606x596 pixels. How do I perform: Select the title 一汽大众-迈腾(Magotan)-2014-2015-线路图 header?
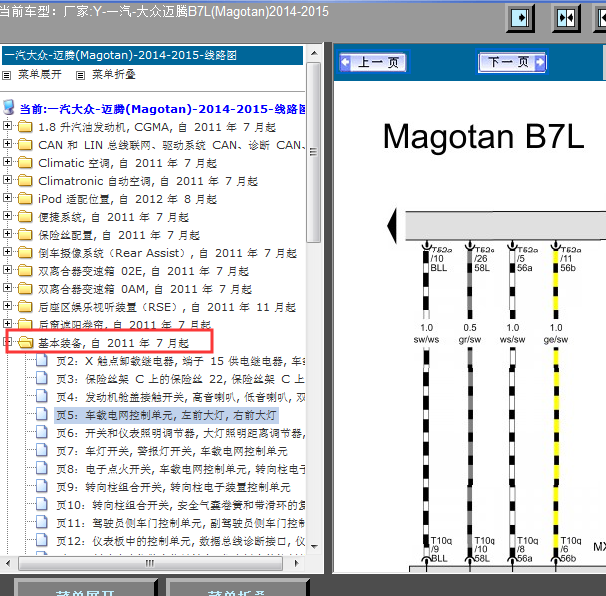pos(152,55)
